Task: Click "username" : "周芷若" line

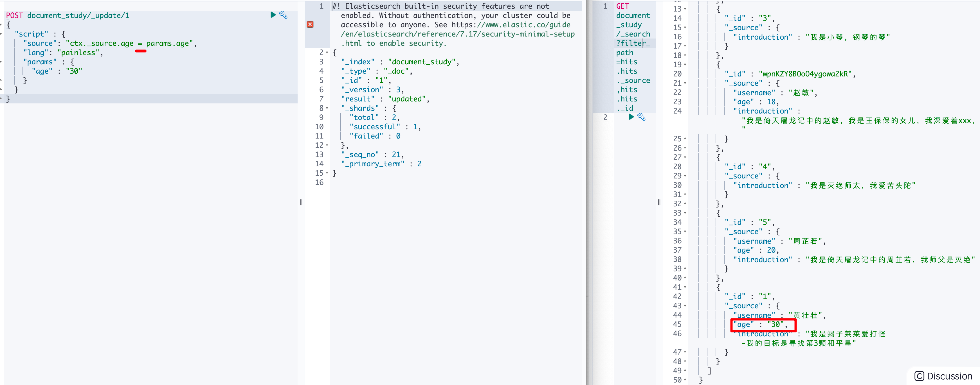Action: 779,241
